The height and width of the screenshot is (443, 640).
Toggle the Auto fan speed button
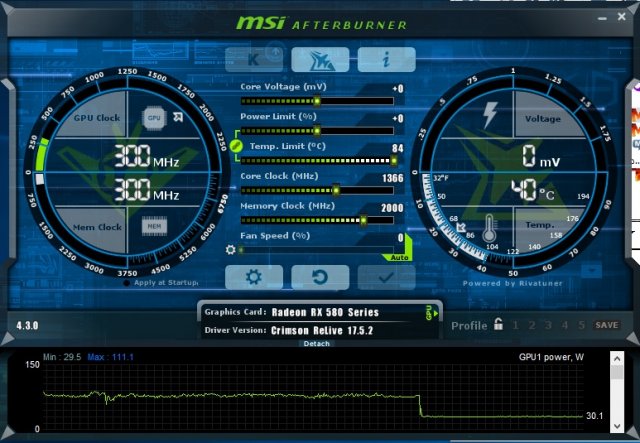click(400, 257)
